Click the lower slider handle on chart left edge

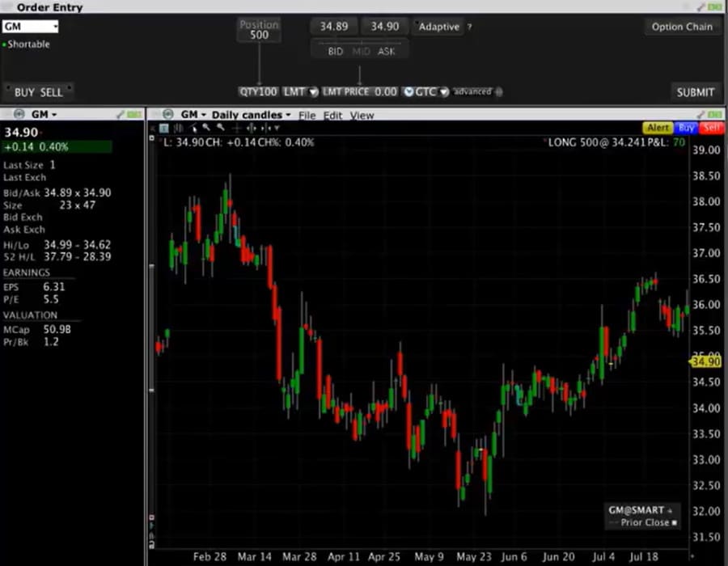151,391
